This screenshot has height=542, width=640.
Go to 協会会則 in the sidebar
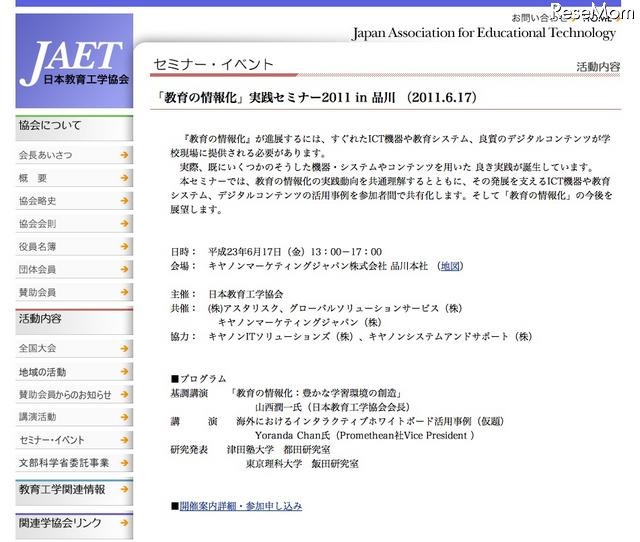coord(38,224)
